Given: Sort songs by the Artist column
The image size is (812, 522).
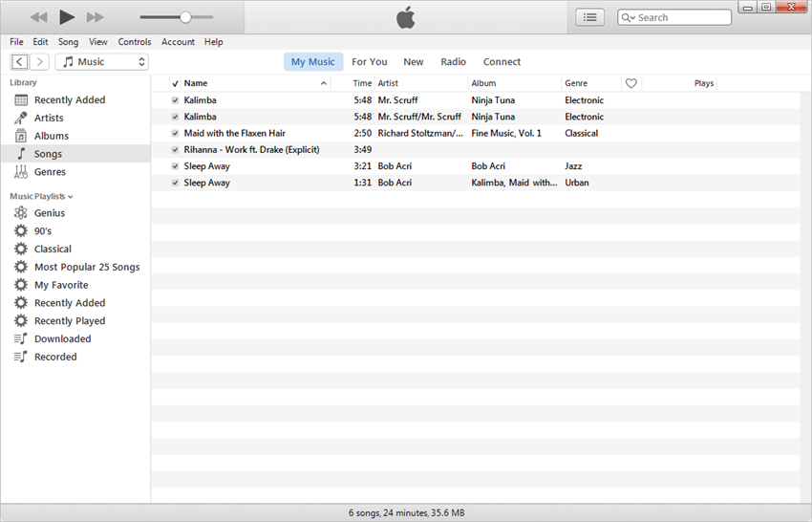Looking at the screenshot, I should (388, 83).
